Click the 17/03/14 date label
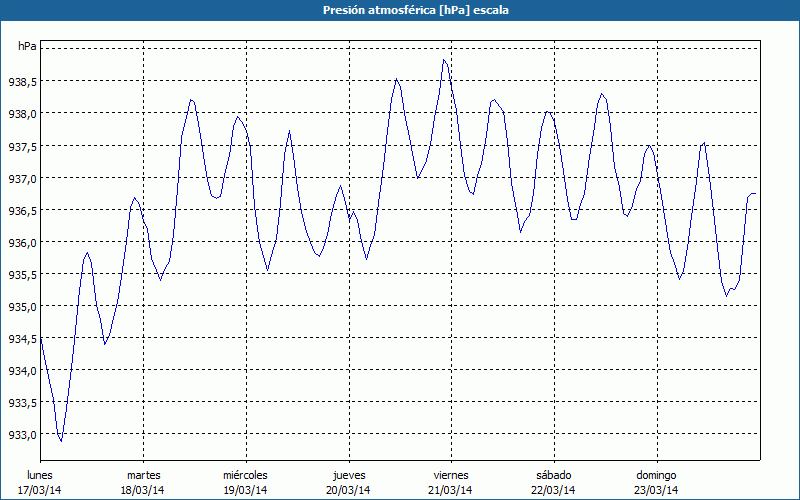 (x=40, y=490)
